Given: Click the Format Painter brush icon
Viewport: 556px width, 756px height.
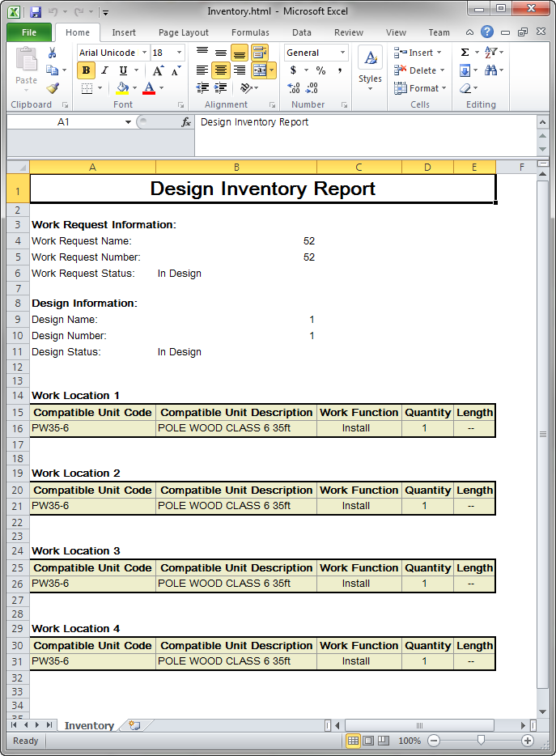Looking at the screenshot, I should pos(53,88).
